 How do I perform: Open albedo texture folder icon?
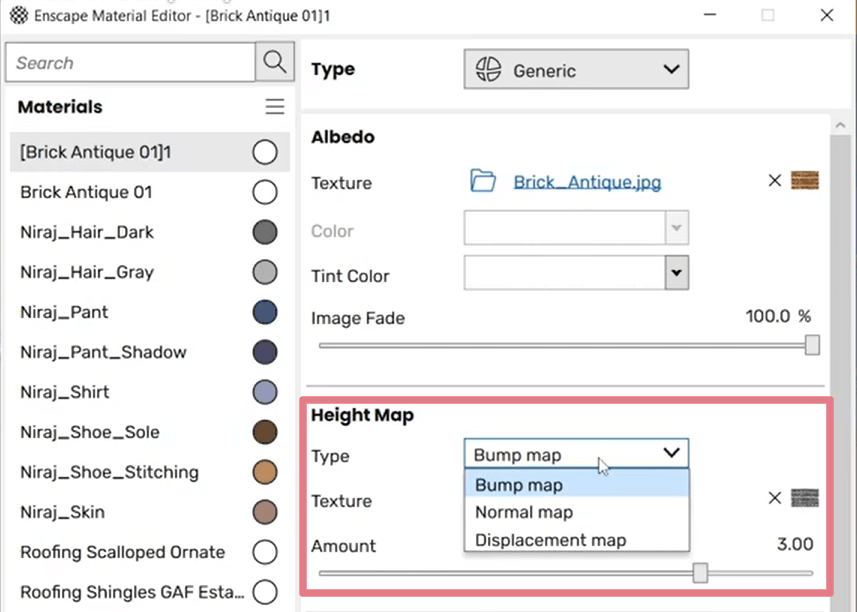pos(483,181)
